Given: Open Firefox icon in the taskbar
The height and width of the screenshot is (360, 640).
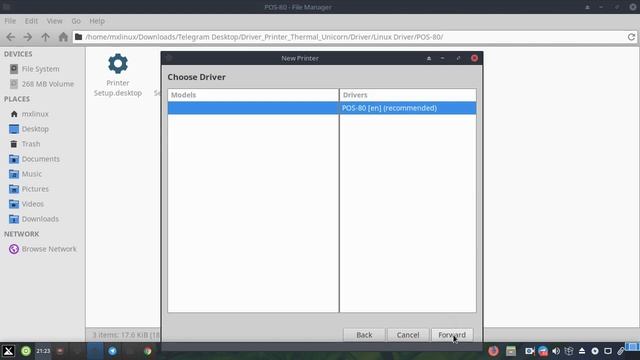Looking at the screenshot, I should pyautogui.click(x=493, y=351).
